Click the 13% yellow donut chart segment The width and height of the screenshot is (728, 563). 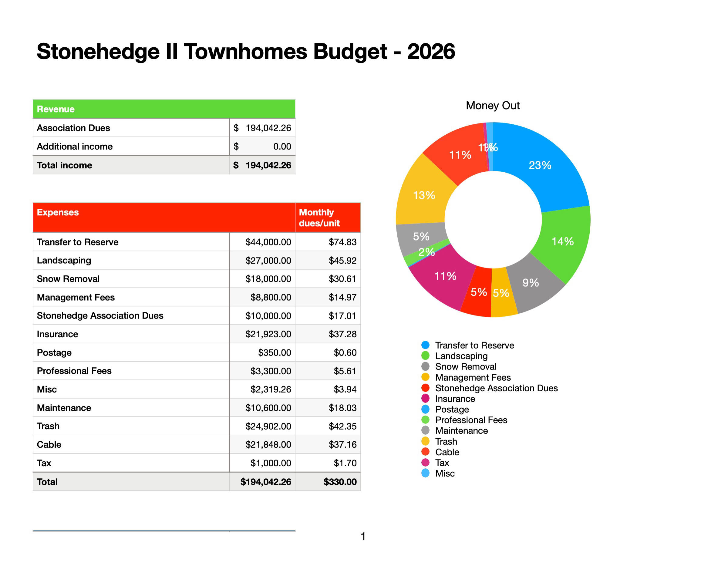coord(424,195)
